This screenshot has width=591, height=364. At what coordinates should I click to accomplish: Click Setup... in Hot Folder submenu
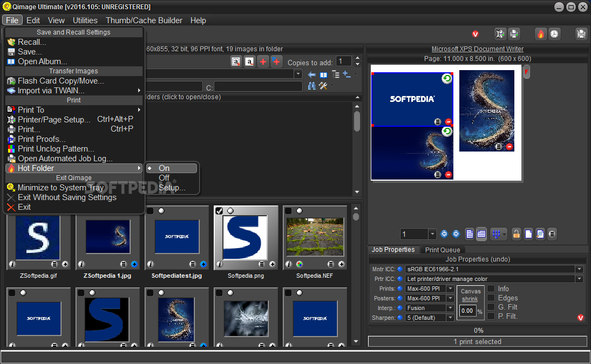coord(172,188)
